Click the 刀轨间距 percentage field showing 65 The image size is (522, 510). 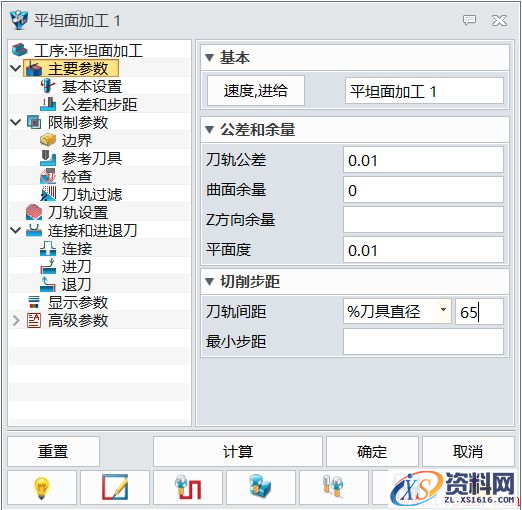pos(479,312)
